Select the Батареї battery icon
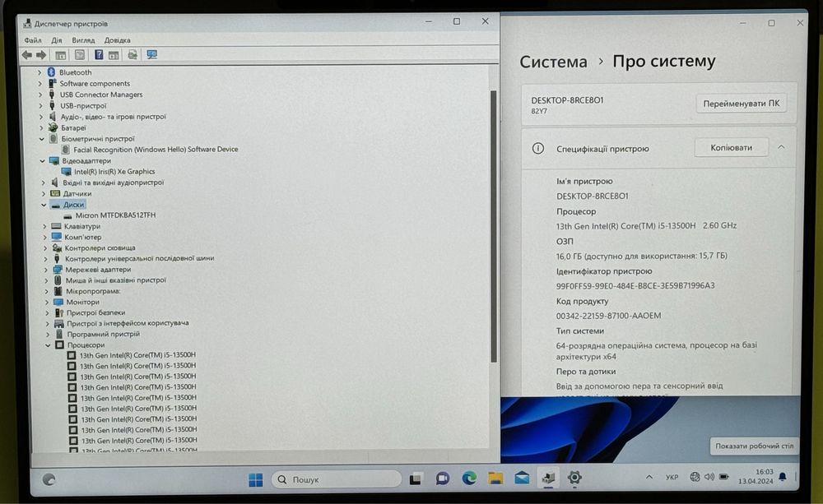This screenshot has height=504, width=823. 53,127
